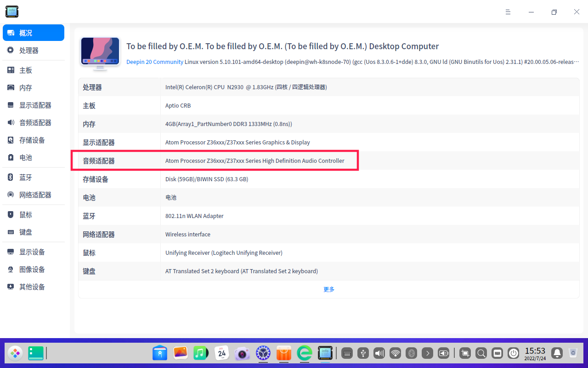Launch the green browser from the dock
The height and width of the screenshot is (368, 588).
305,353
